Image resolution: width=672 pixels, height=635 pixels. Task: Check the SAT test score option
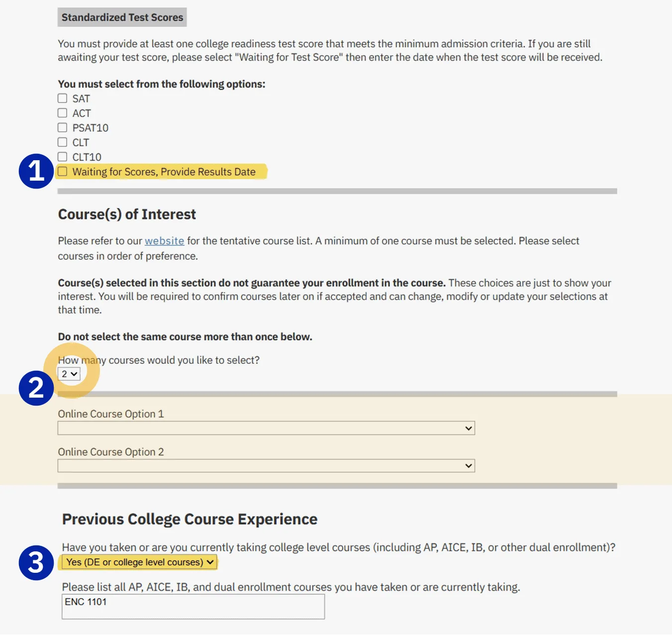tap(62, 99)
